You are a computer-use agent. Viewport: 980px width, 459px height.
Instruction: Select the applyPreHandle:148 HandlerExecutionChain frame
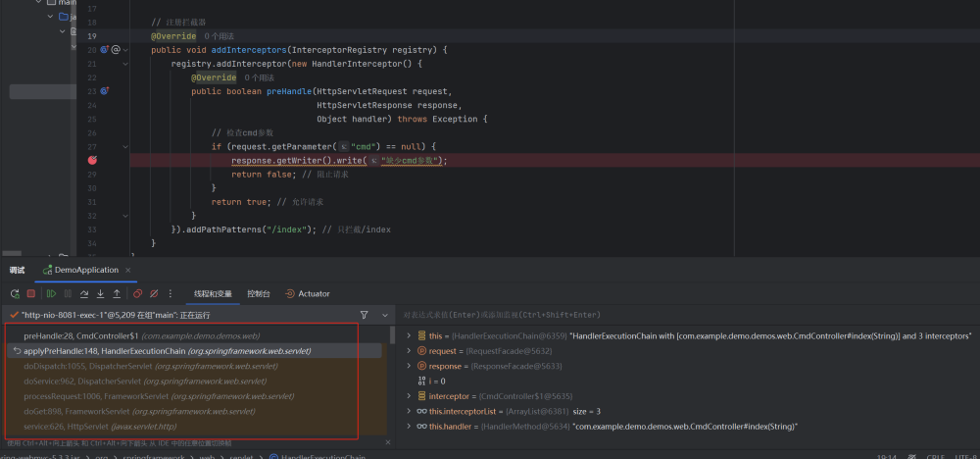coord(196,351)
